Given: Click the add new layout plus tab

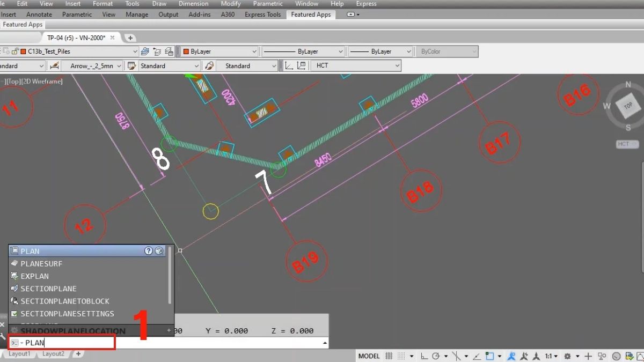Looking at the screenshot, I should (78, 354).
